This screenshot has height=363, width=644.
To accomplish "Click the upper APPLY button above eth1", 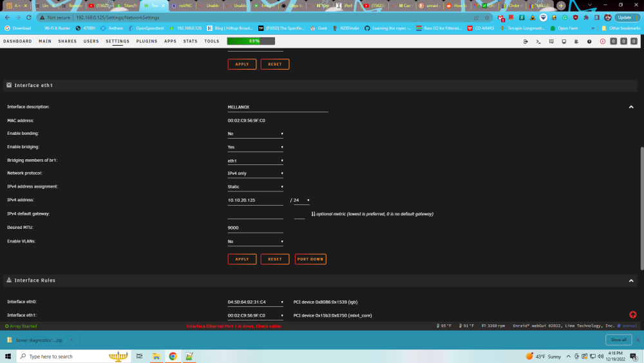I will pos(242,64).
